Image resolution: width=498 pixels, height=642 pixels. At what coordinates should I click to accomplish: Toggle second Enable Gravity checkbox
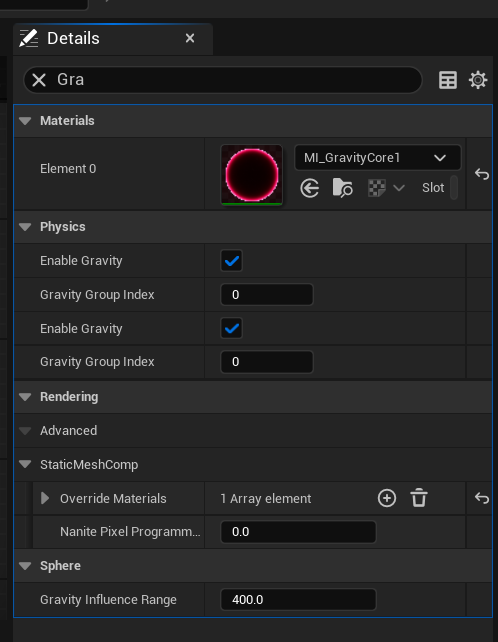click(231, 328)
